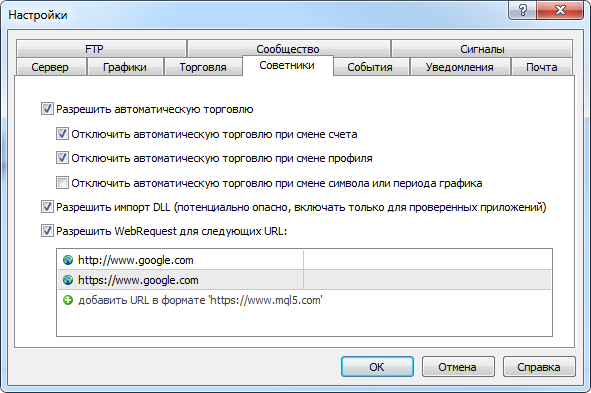
Task: Open the Уведомления tab
Action: (460, 67)
